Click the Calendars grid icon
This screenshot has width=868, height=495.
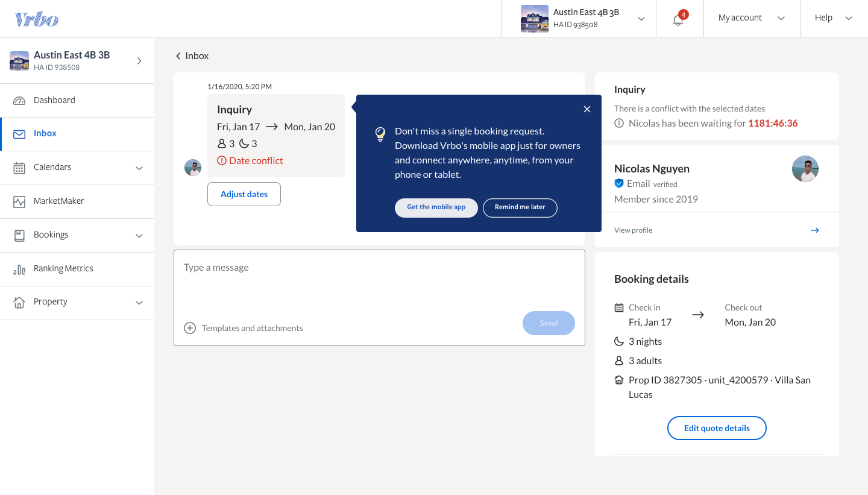pyautogui.click(x=19, y=168)
